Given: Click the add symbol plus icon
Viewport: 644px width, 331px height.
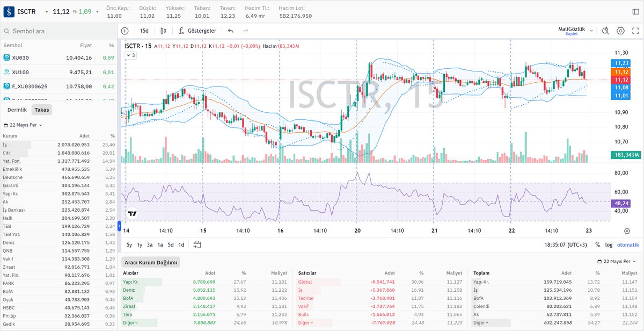Looking at the screenshot, I should (125, 31).
